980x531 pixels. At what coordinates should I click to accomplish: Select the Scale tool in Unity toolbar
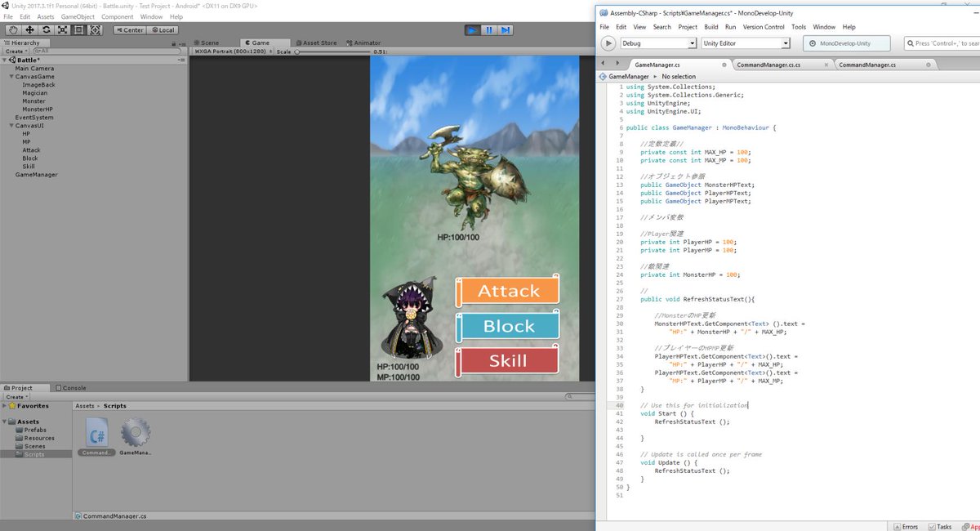(x=62, y=30)
